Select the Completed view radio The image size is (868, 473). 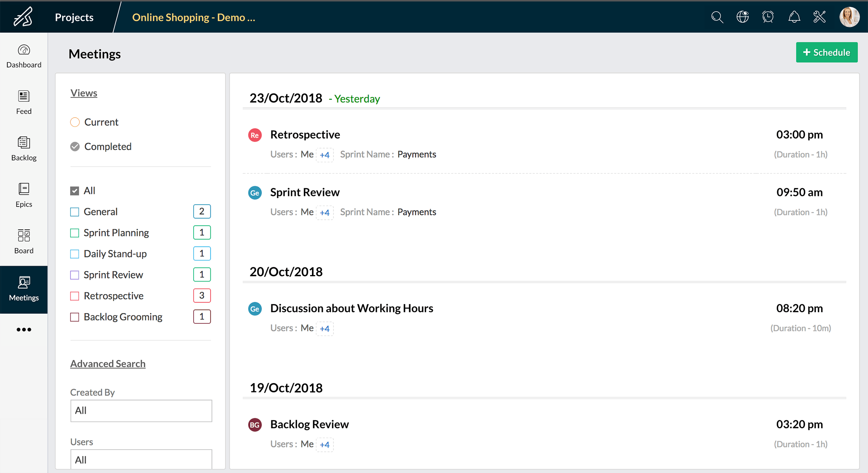coord(75,147)
